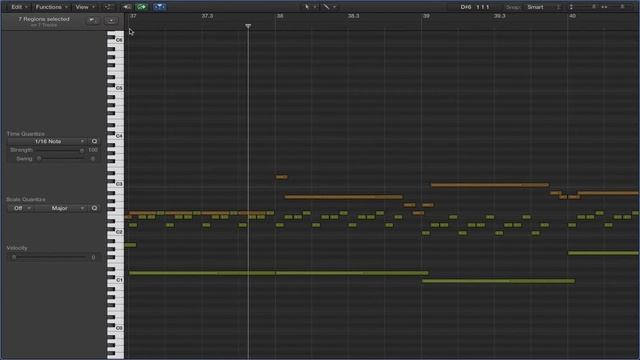Viewport: 640px width, 360px height.
Task: Adjust the Strength slider
Action: (x=59, y=150)
